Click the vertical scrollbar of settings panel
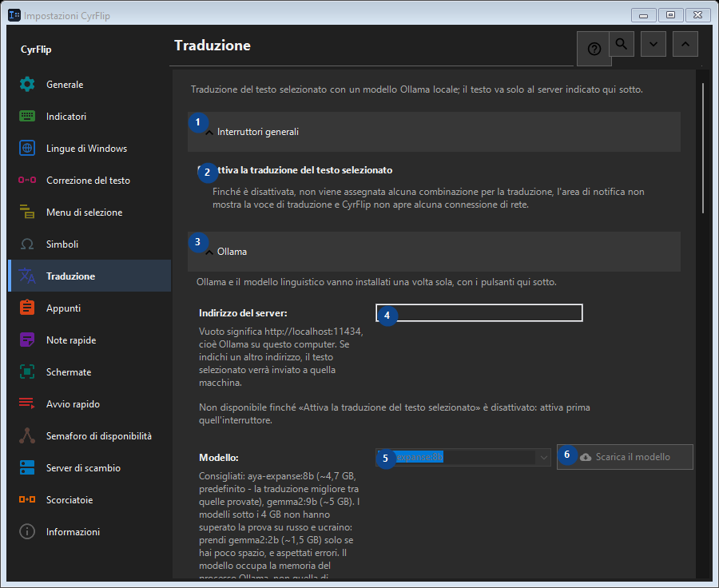The width and height of the screenshot is (719, 588). pyautogui.click(x=703, y=148)
